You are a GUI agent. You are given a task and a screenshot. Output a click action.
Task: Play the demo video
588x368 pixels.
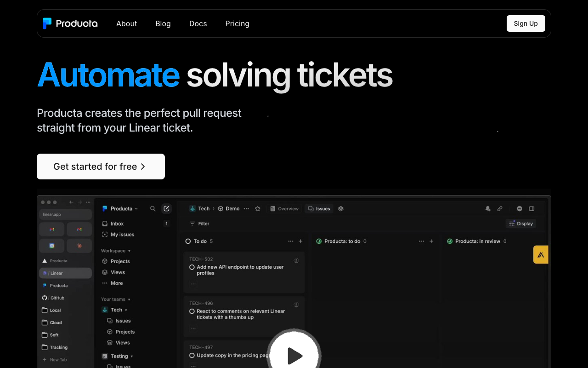tap(294, 355)
